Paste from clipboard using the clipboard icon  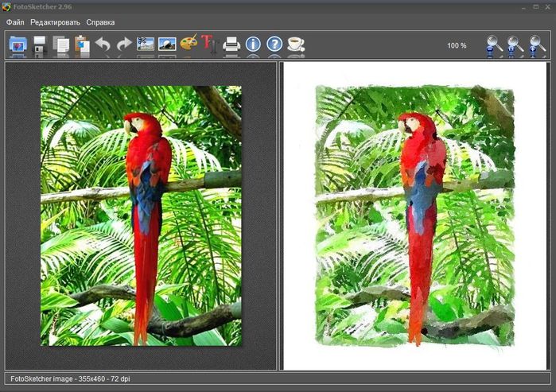click(x=82, y=45)
